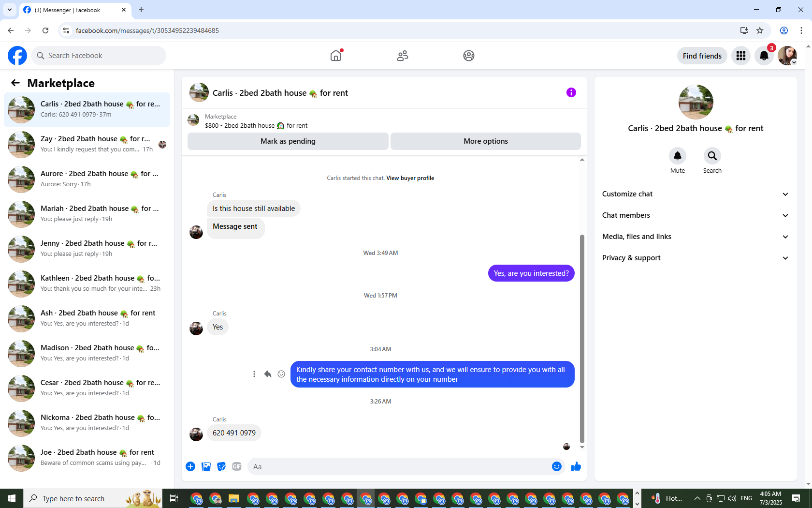Viewport: 812px width, 508px height.
Task: Open the Chrome tab search dropdown
Action: [10, 10]
